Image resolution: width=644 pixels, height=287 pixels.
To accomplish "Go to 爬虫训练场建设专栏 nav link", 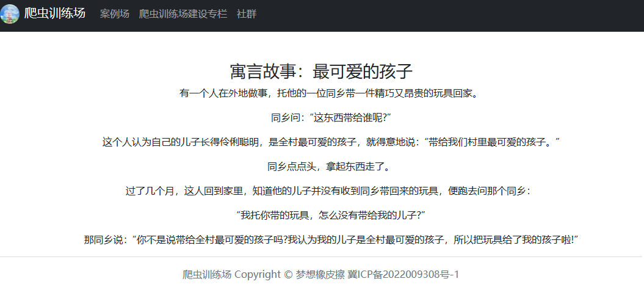I will [183, 14].
